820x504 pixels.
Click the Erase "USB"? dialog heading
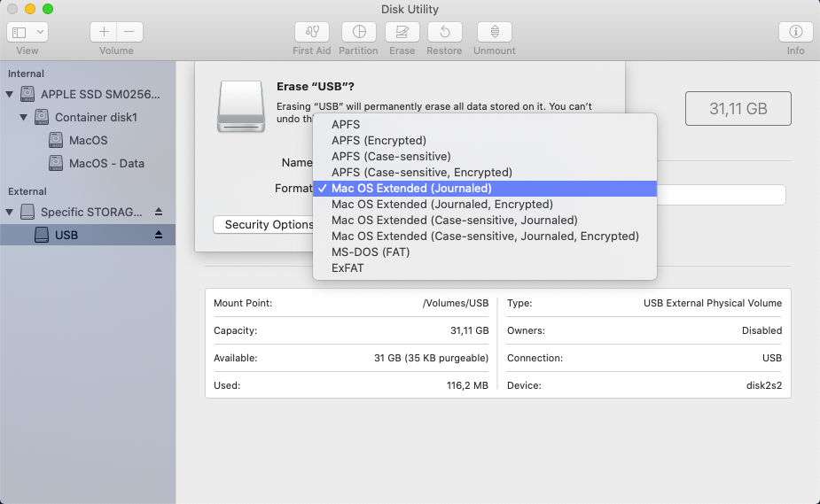tap(316, 87)
